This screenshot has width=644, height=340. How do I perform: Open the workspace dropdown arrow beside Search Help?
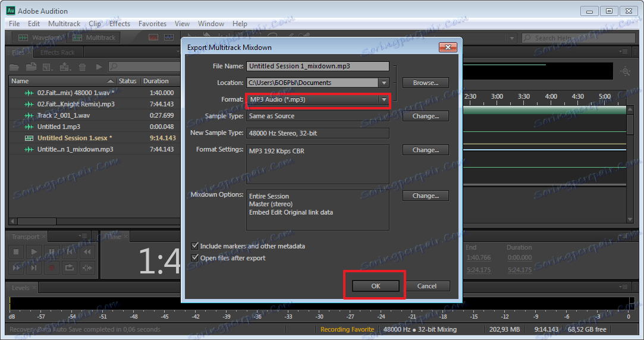[x=512, y=38]
